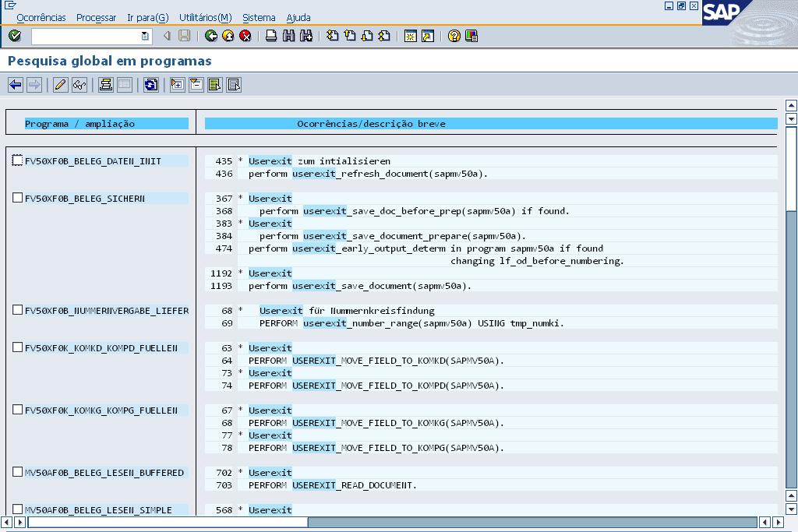Screen dimensions: 798x532
Task: Open the command field history dropdown
Action: 145,36
